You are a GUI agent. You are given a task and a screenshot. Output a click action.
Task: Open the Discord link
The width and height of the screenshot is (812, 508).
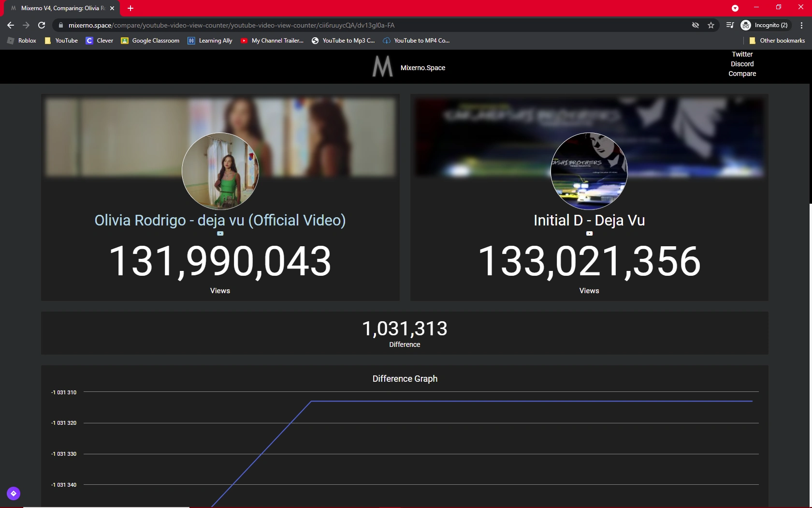(x=741, y=63)
